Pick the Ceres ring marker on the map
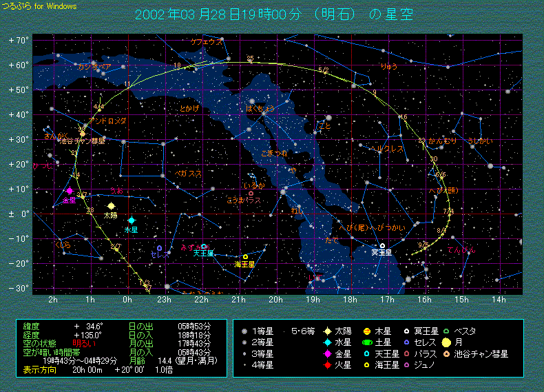The width and height of the screenshot is (544, 392). [160, 248]
